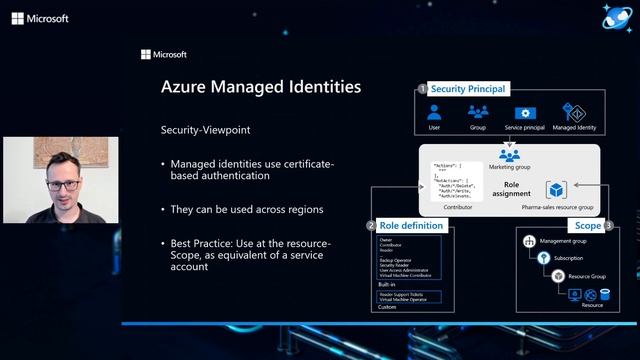The width and height of the screenshot is (640, 360).
Task: Click 'Virtual Machine Operator' custom role
Action: pos(403,300)
